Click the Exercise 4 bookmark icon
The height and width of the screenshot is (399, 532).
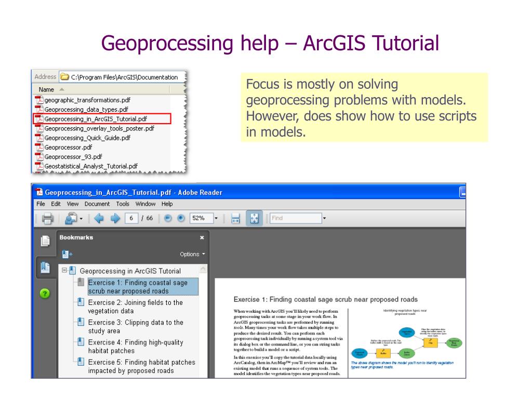point(81,341)
